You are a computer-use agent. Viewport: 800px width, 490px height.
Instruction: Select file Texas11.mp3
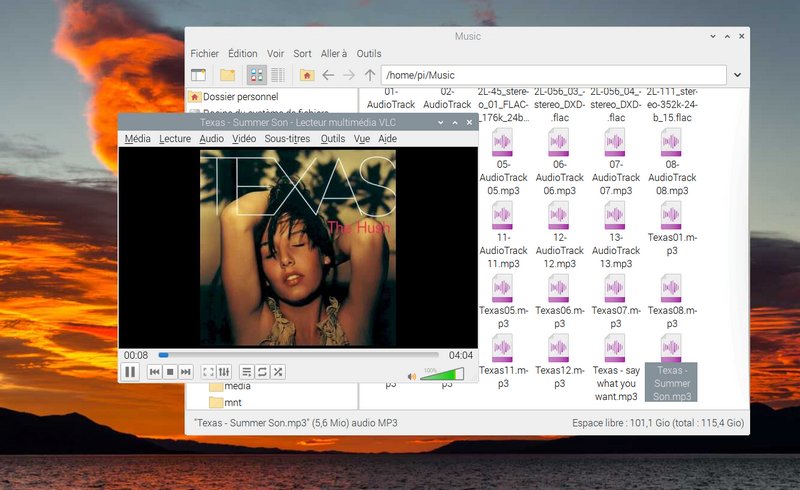[x=503, y=362]
